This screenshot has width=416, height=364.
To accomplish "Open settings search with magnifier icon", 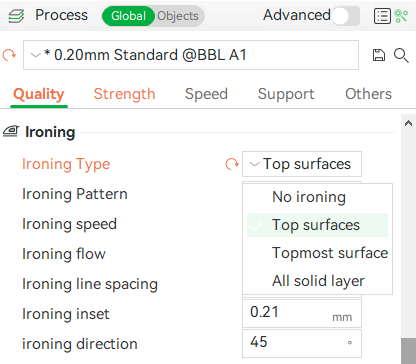I will click(x=401, y=55).
